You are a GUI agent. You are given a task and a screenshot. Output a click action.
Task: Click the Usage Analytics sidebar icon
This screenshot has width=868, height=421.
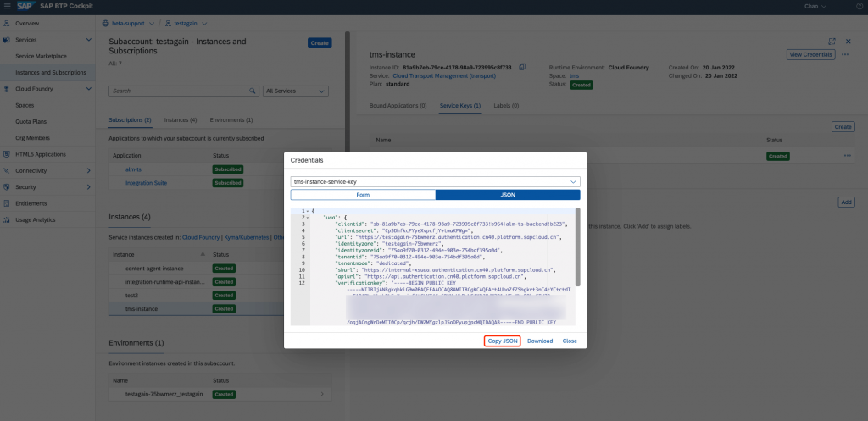coord(7,219)
